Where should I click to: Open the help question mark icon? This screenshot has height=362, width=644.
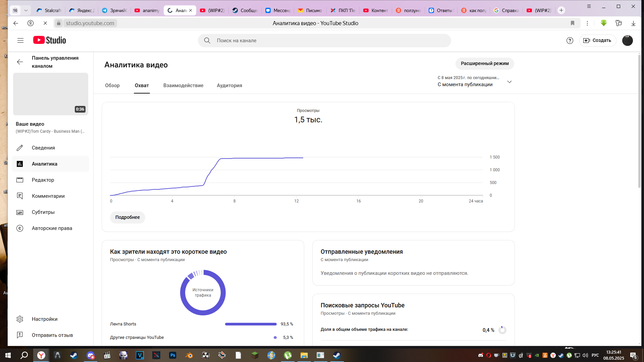tap(570, 41)
